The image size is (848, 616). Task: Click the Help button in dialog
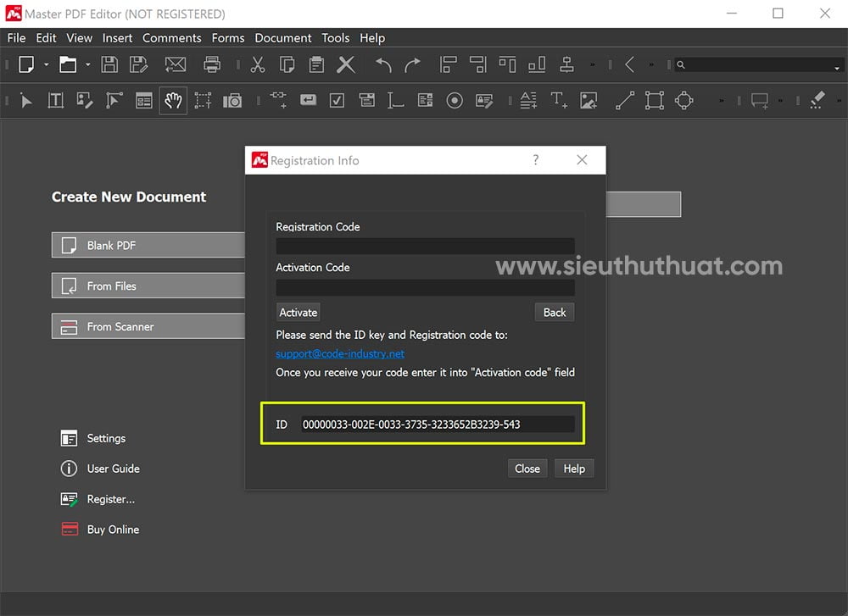tap(574, 469)
